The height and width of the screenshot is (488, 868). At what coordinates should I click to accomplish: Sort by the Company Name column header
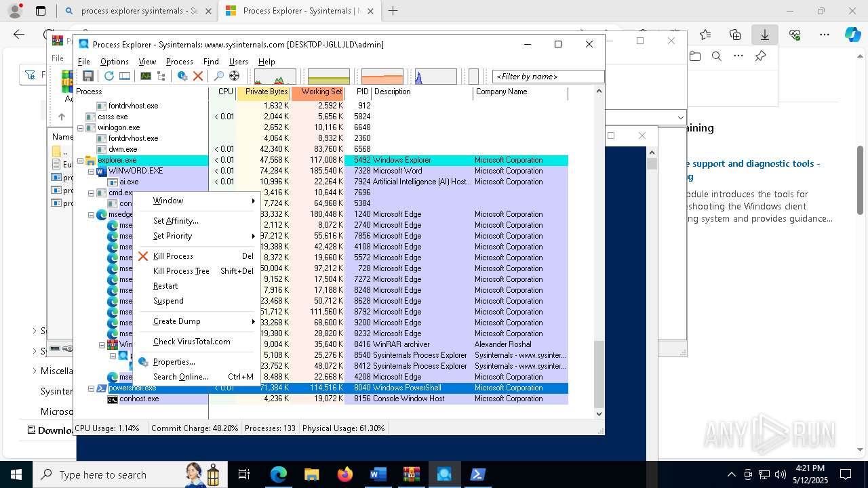click(x=520, y=92)
